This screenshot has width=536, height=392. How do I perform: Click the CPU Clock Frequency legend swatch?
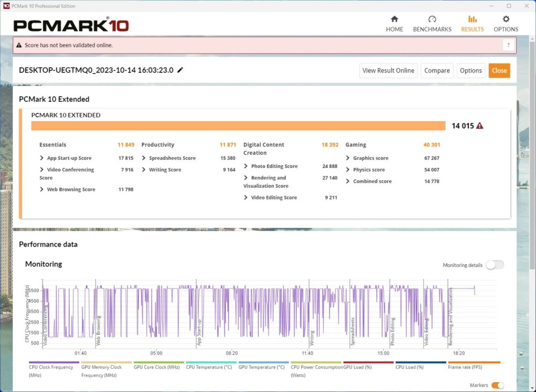[54, 363]
